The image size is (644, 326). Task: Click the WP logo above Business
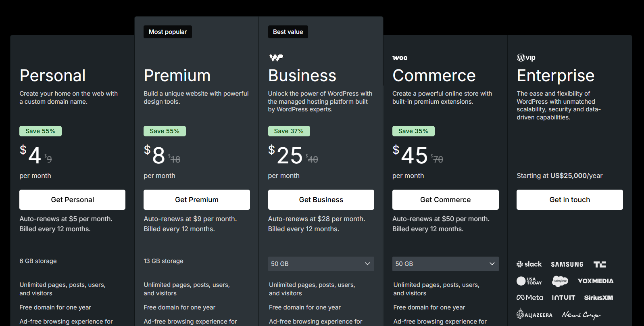pyautogui.click(x=276, y=58)
